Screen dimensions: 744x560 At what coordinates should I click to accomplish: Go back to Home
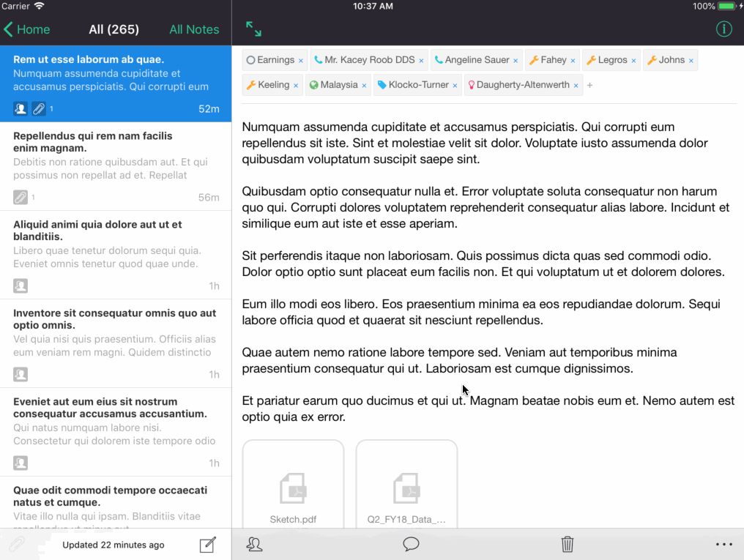coord(26,29)
